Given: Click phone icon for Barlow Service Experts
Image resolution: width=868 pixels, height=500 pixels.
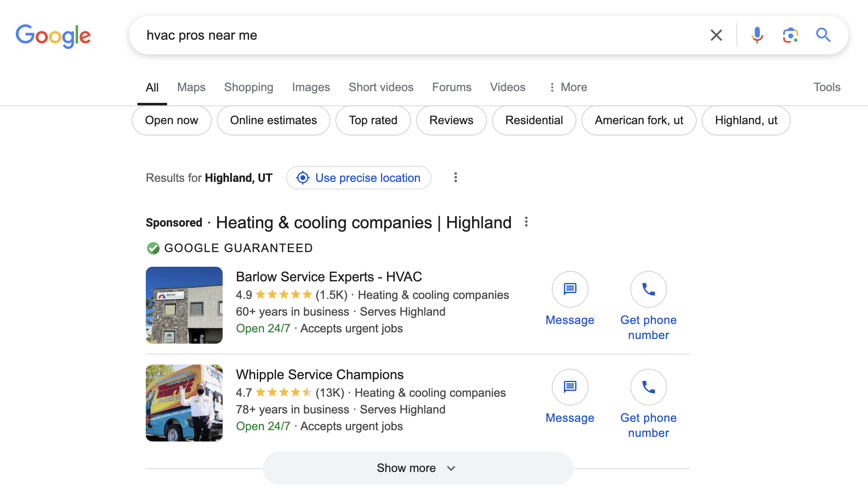Looking at the screenshot, I should pos(648,289).
